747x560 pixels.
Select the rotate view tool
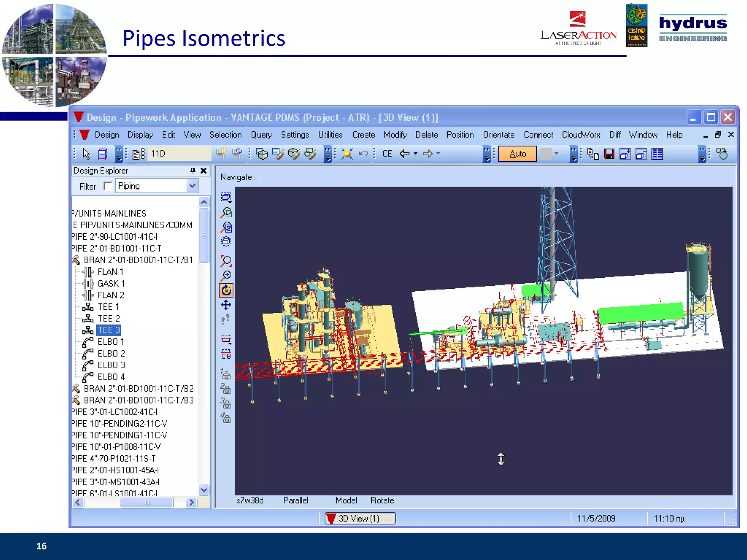226,290
